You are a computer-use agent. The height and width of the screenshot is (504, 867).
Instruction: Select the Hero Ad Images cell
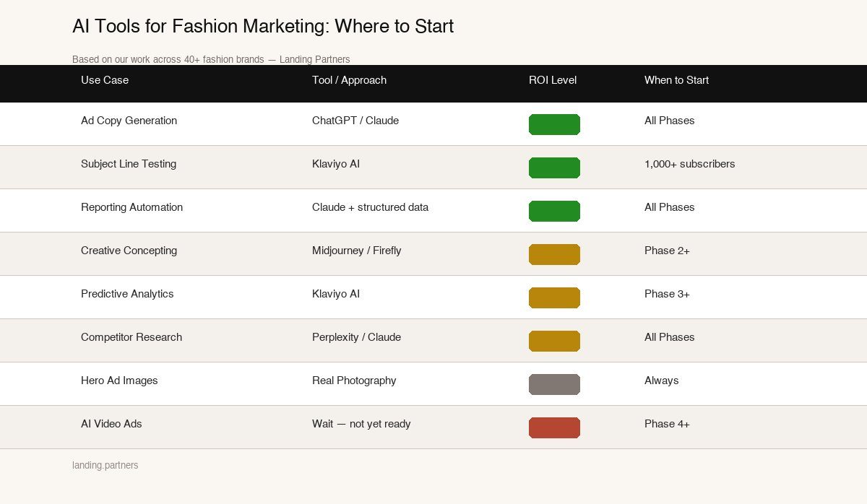point(119,381)
